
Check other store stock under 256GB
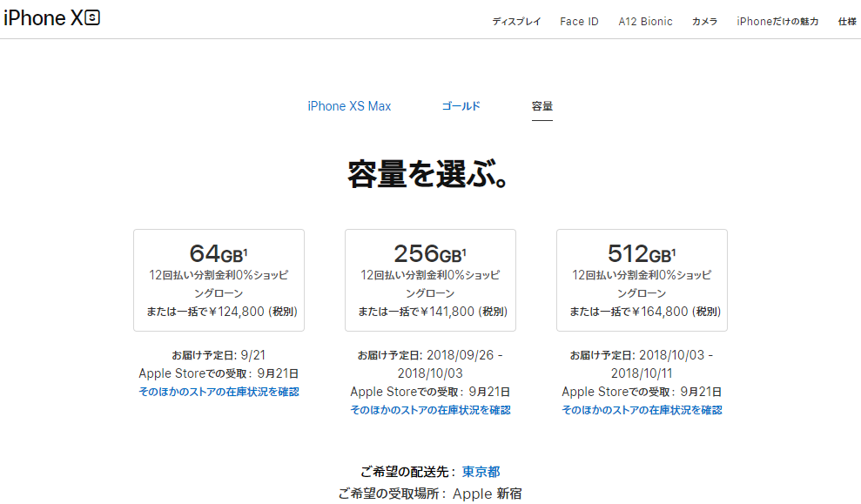coord(430,410)
